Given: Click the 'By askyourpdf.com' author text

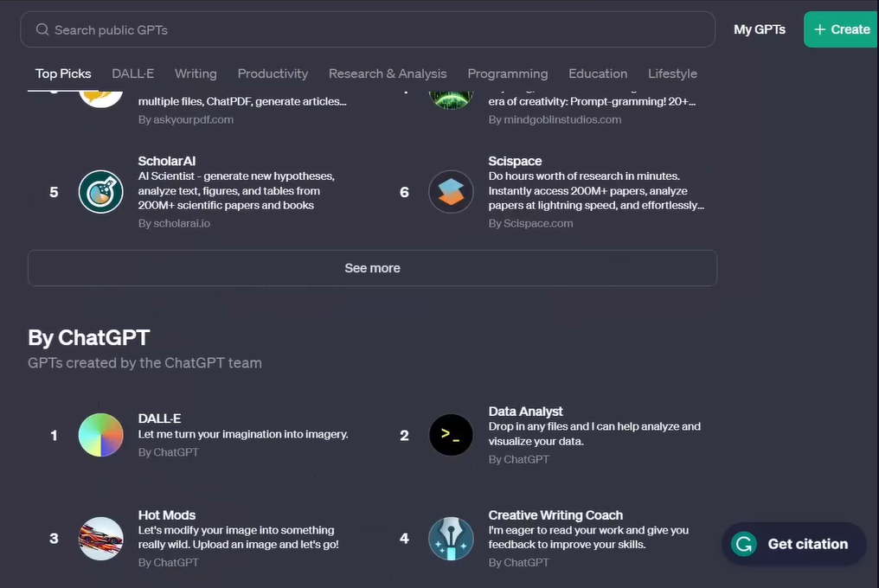Looking at the screenshot, I should tap(186, 119).
